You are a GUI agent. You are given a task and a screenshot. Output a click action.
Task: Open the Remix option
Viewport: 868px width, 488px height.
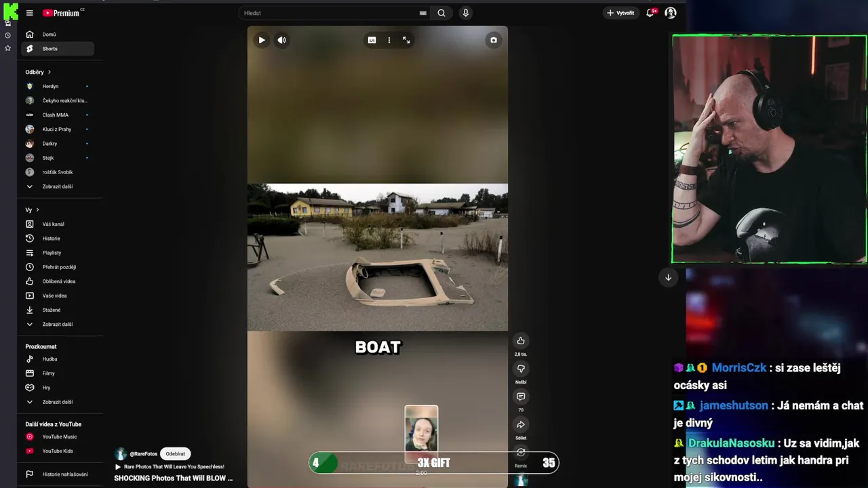521,453
